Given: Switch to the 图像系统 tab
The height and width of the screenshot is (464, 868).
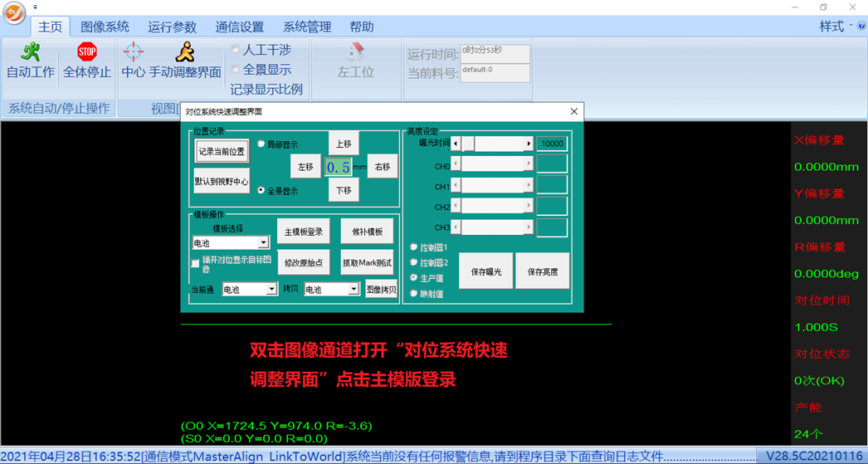Looking at the screenshot, I should [105, 27].
